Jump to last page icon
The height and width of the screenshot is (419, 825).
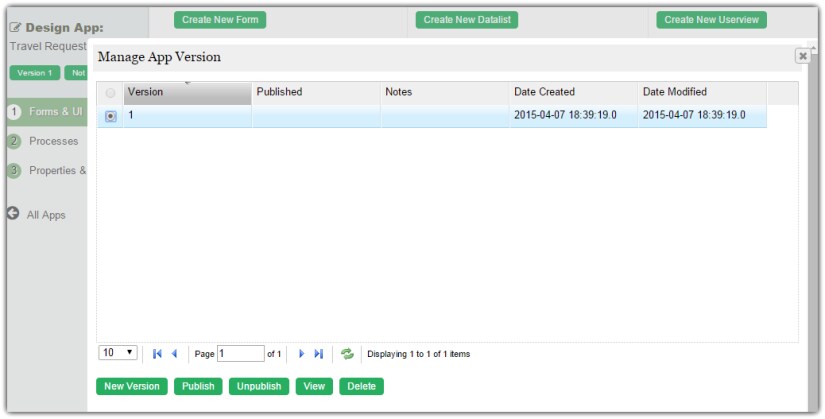click(x=318, y=354)
